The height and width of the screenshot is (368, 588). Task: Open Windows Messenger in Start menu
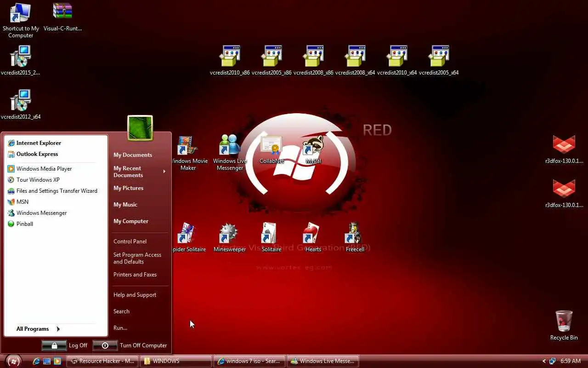56,213
